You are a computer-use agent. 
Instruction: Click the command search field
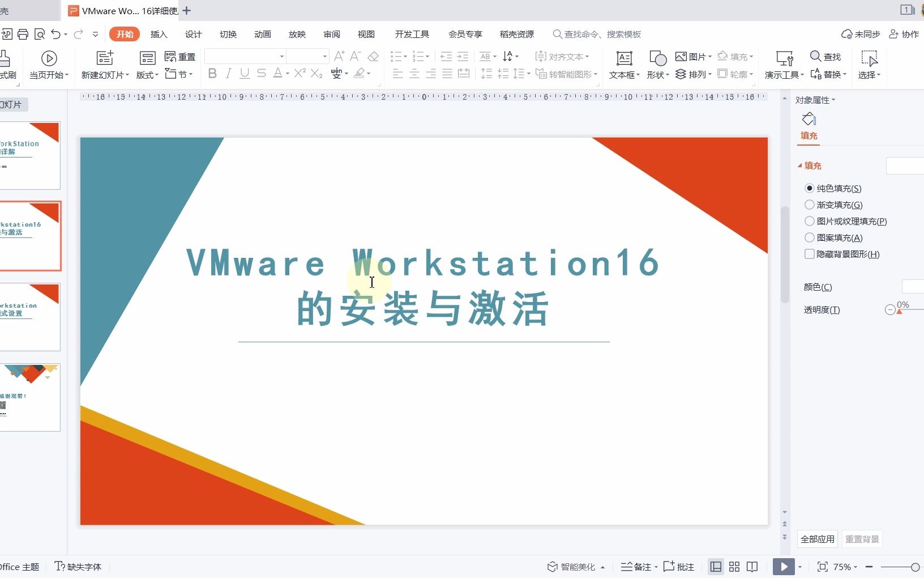tap(597, 34)
